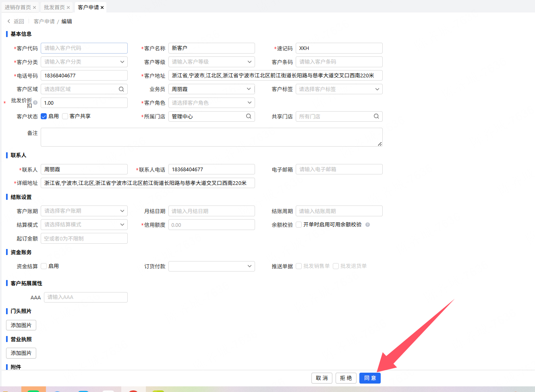Click 备注 textarea
The width and height of the screenshot is (535, 392).
212,137
